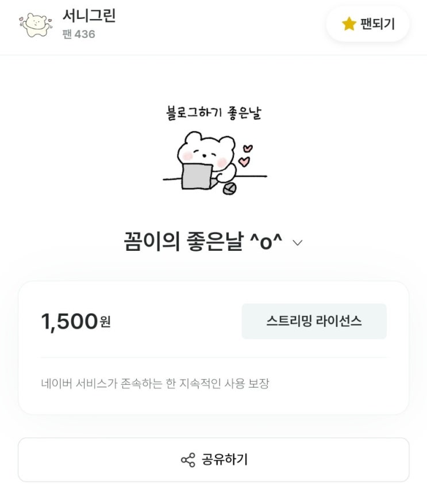Viewport: 427px width, 504px height.
Task: Click the 서니그린 bear profile avatar
Action: [35, 25]
